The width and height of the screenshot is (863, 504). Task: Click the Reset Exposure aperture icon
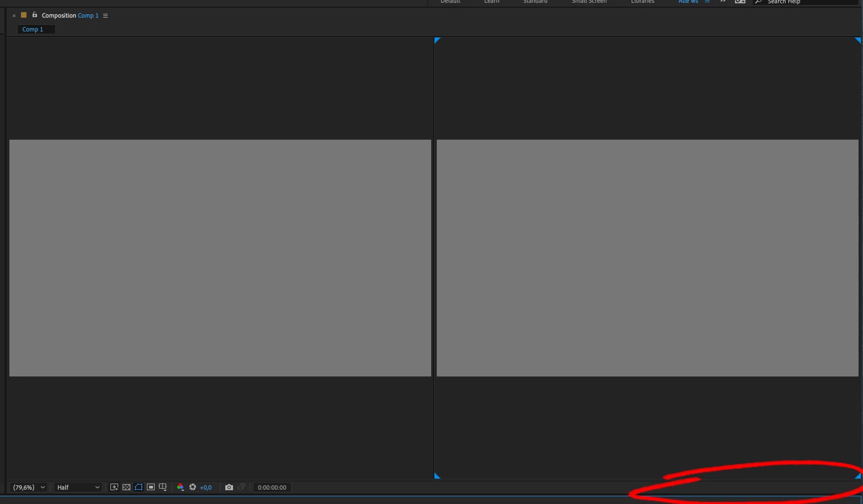(x=193, y=487)
